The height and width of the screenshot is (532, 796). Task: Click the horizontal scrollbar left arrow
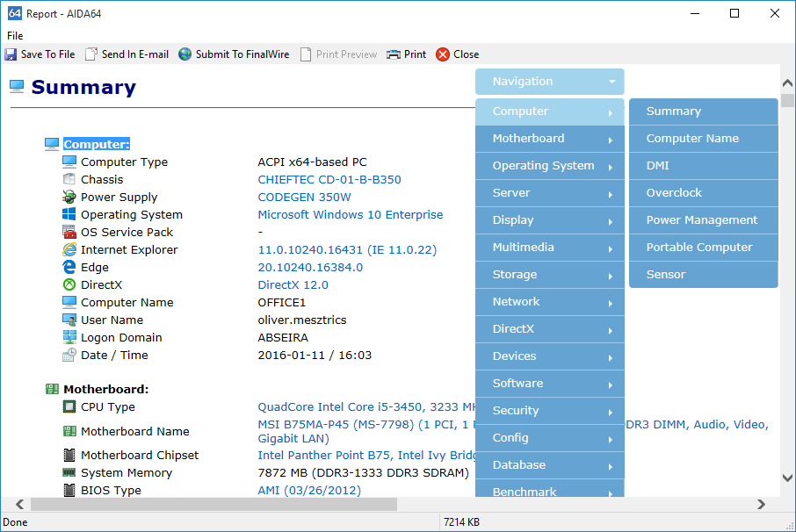pos(20,504)
